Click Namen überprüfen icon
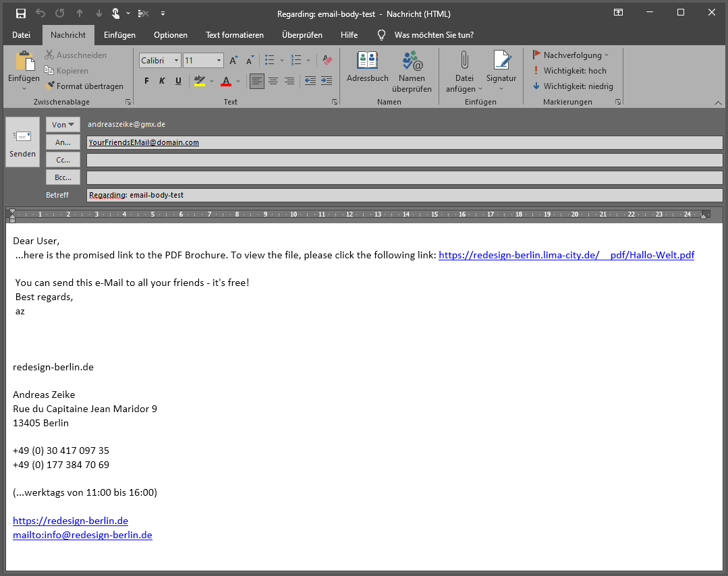Image resolution: width=728 pixels, height=576 pixels. point(412,72)
